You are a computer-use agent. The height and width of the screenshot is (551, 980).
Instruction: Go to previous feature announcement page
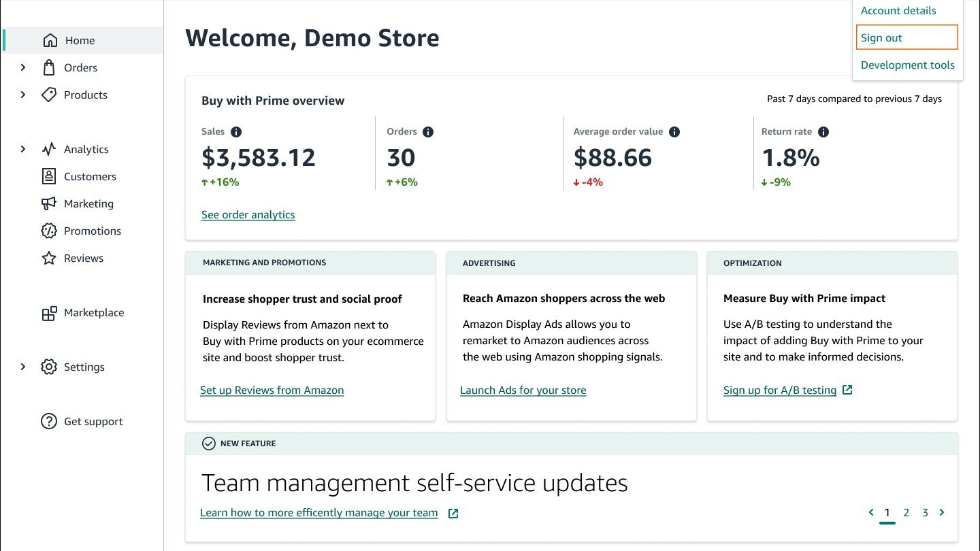(871, 512)
